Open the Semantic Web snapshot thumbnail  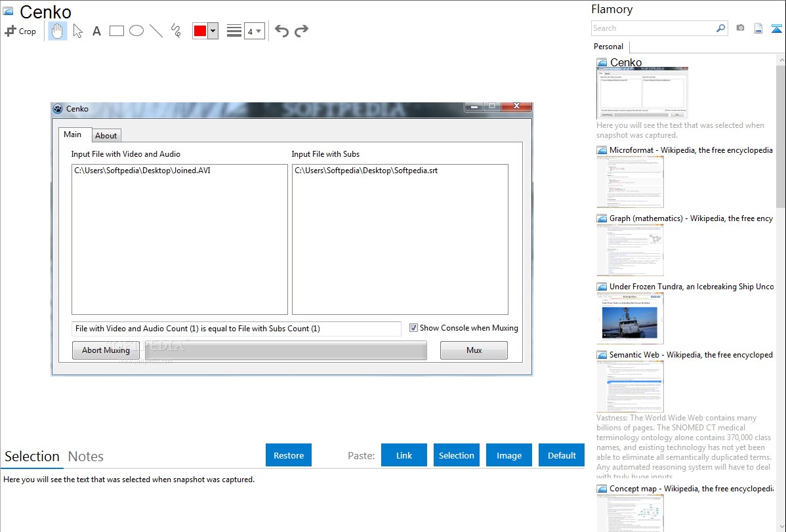630,386
